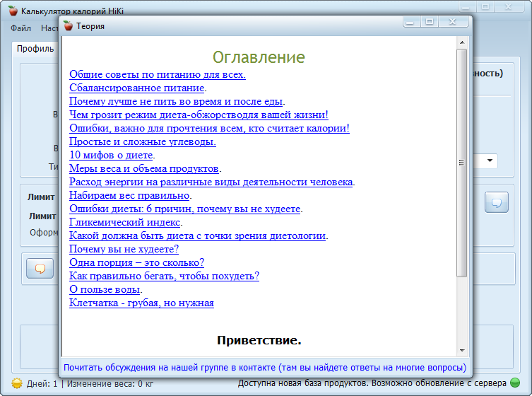Expand the dropdown arrow in main window
This screenshot has width=532, height=396.
(x=490, y=161)
